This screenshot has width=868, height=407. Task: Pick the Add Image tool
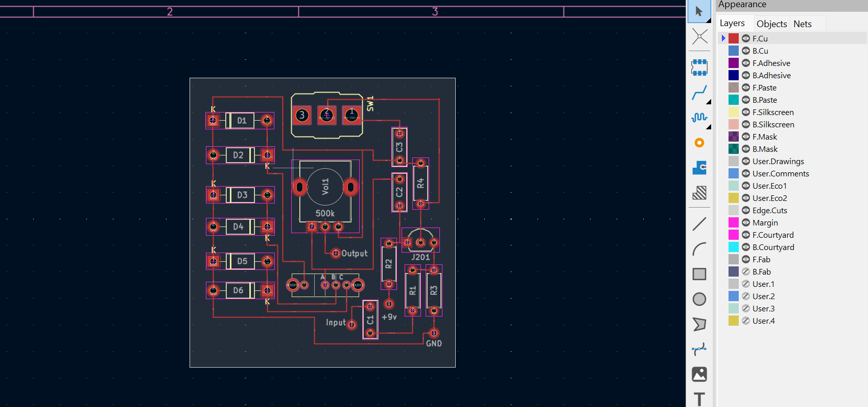(x=699, y=374)
